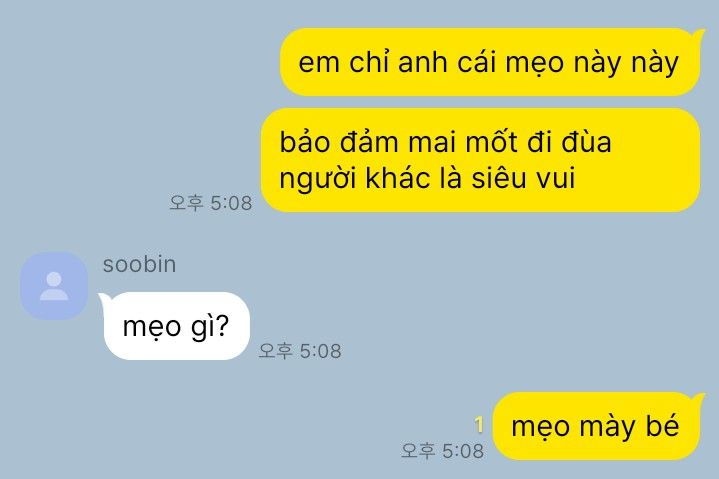Select the "em chỉ anh cái mẹo này này" bubble

[490, 62]
